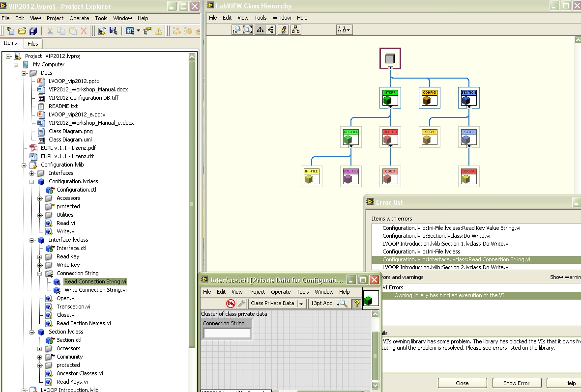Image resolution: width=581 pixels, height=392 pixels.
Task: Click scroll down arrow in Interface.ctl window
Action: (x=376, y=385)
